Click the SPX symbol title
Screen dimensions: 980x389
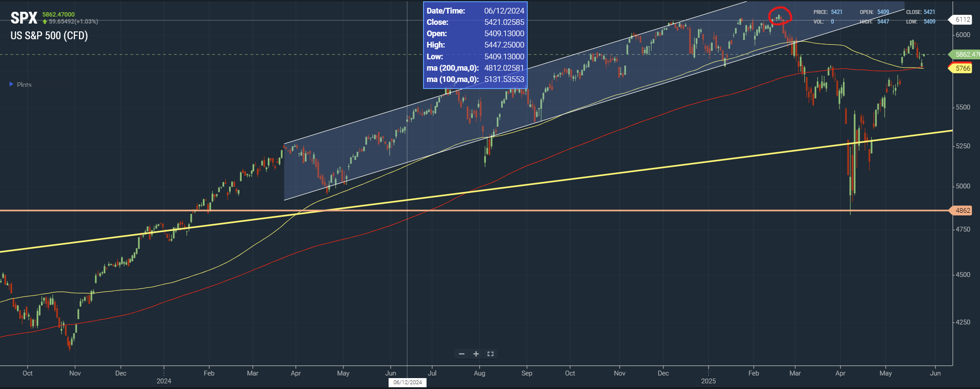[24, 18]
